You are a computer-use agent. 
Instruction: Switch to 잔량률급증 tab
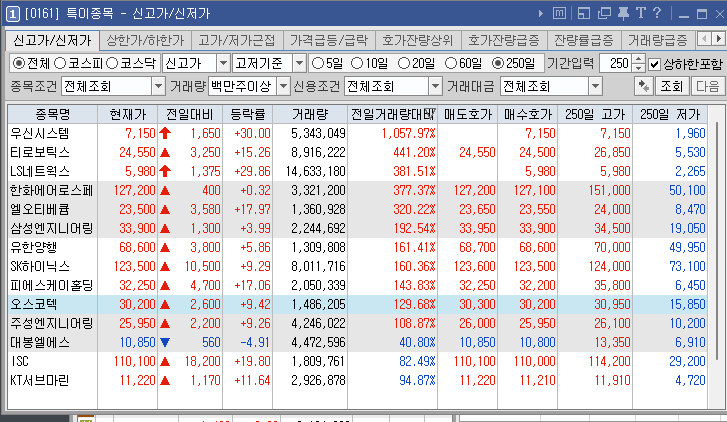(584, 40)
